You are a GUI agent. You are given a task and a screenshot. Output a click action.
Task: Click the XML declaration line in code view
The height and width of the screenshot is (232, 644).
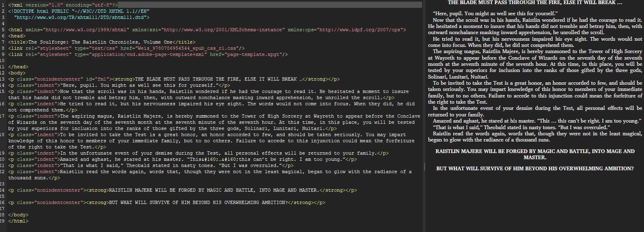pos(63,5)
